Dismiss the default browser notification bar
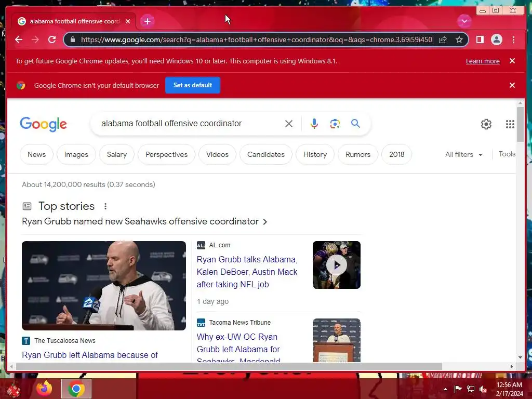The width and height of the screenshot is (532, 399). pyautogui.click(x=512, y=85)
